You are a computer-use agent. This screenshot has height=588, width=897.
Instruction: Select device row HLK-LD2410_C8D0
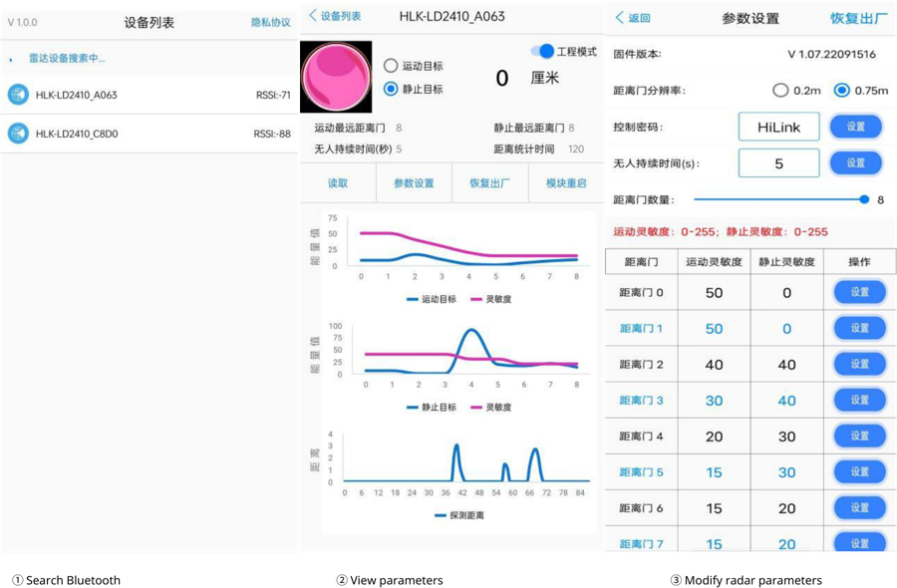[x=149, y=134]
